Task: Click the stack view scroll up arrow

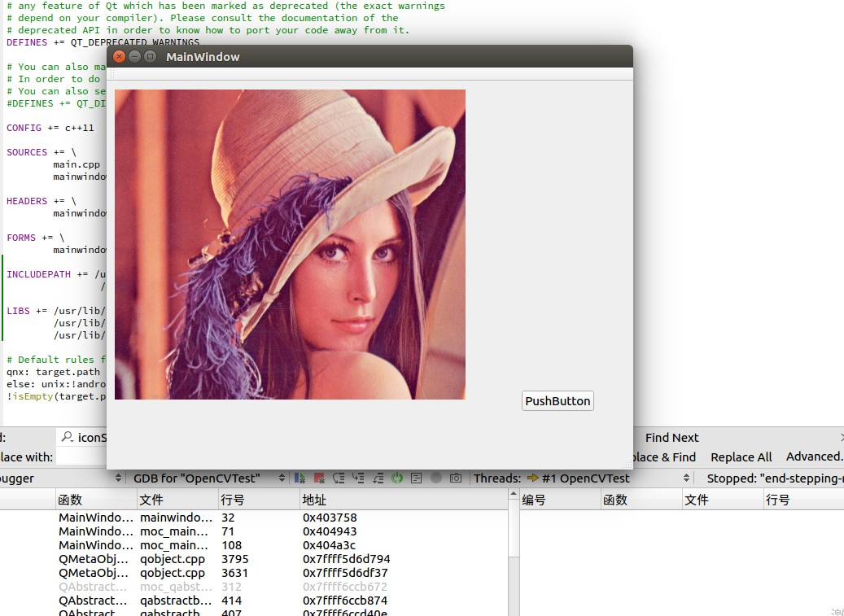Action: point(514,494)
